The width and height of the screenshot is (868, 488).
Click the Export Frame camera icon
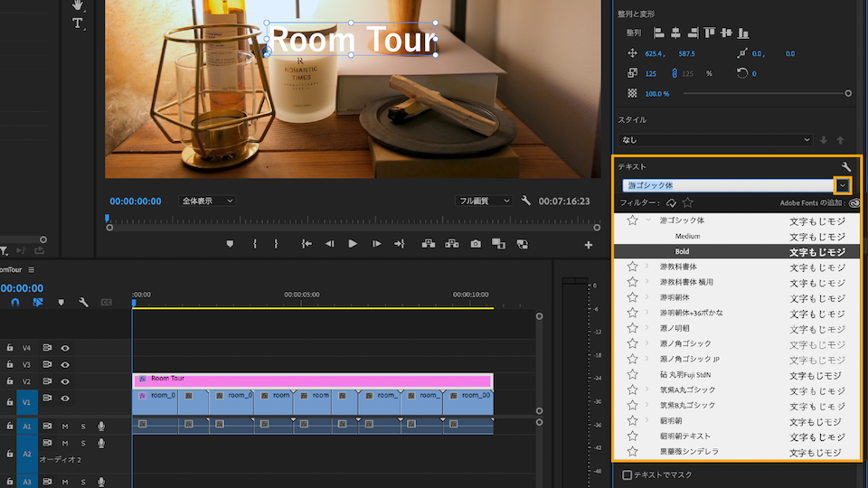[476, 244]
